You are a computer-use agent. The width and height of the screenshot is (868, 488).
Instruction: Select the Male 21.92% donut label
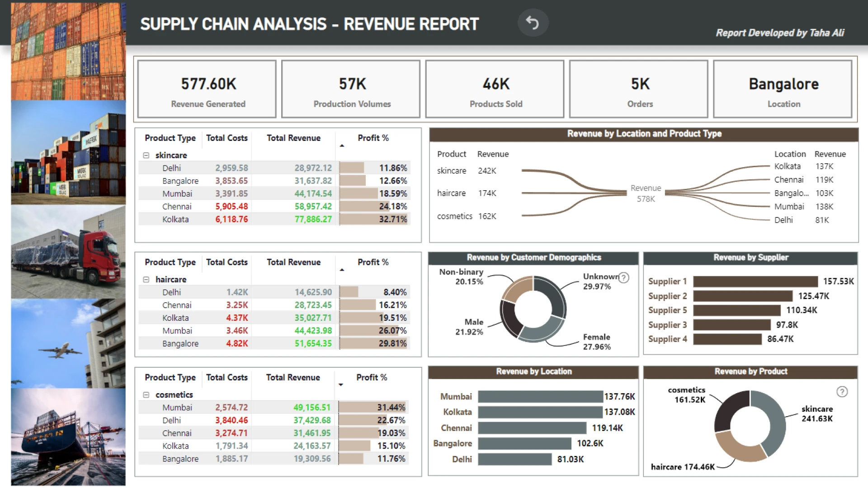click(469, 327)
